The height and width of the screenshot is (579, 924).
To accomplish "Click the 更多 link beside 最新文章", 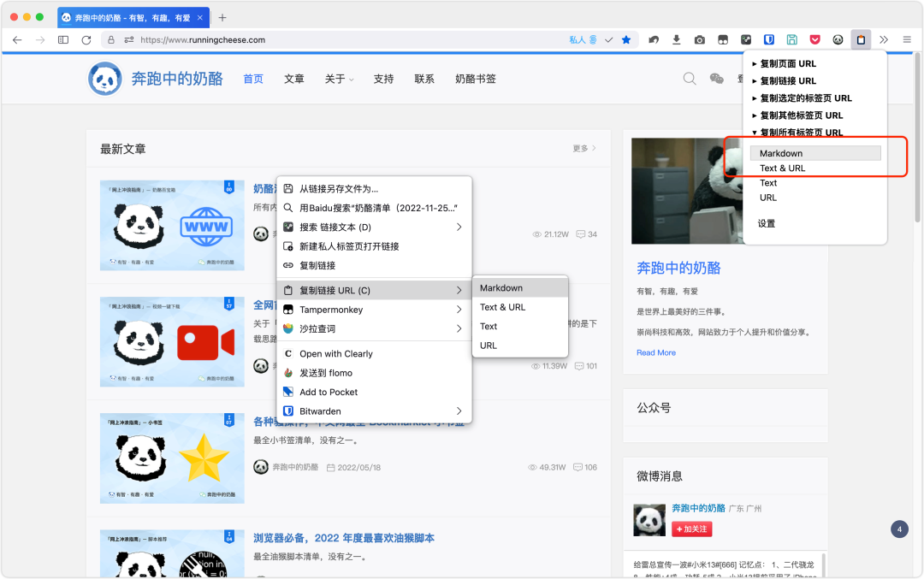I will (x=584, y=149).
